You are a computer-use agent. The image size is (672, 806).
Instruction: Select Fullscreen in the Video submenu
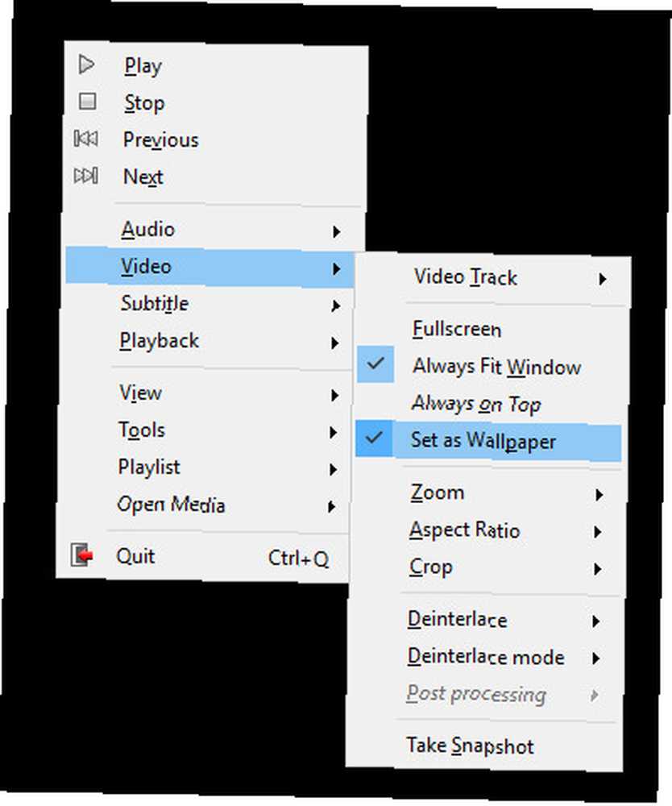[x=456, y=329]
